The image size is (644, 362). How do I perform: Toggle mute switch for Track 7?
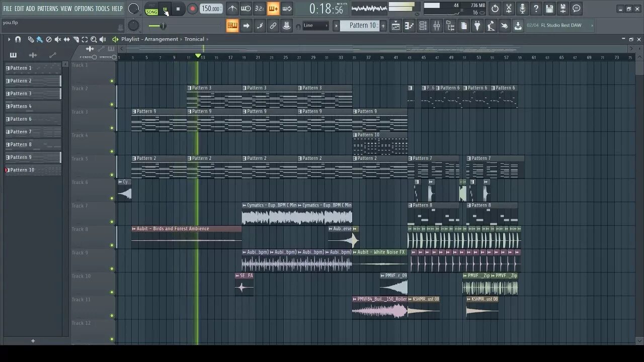pos(112,222)
